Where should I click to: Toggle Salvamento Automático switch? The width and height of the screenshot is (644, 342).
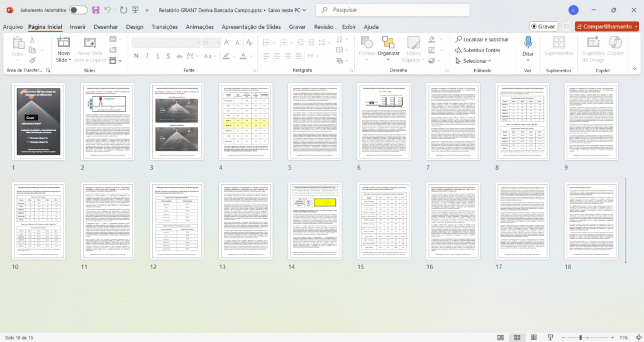tap(78, 10)
